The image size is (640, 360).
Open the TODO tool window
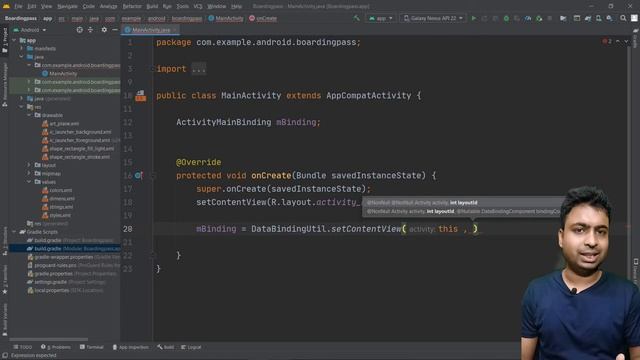tap(22, 347)
